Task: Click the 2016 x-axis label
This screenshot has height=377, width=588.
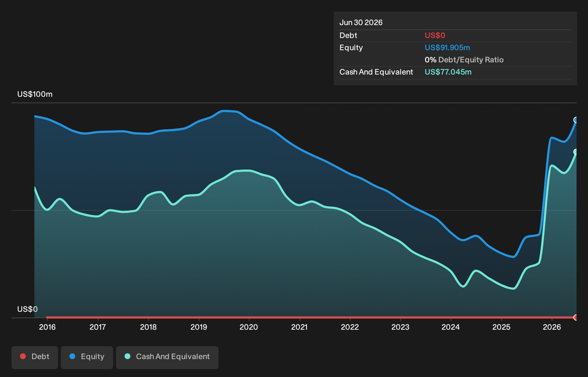Action: click(x=47, y=327)
